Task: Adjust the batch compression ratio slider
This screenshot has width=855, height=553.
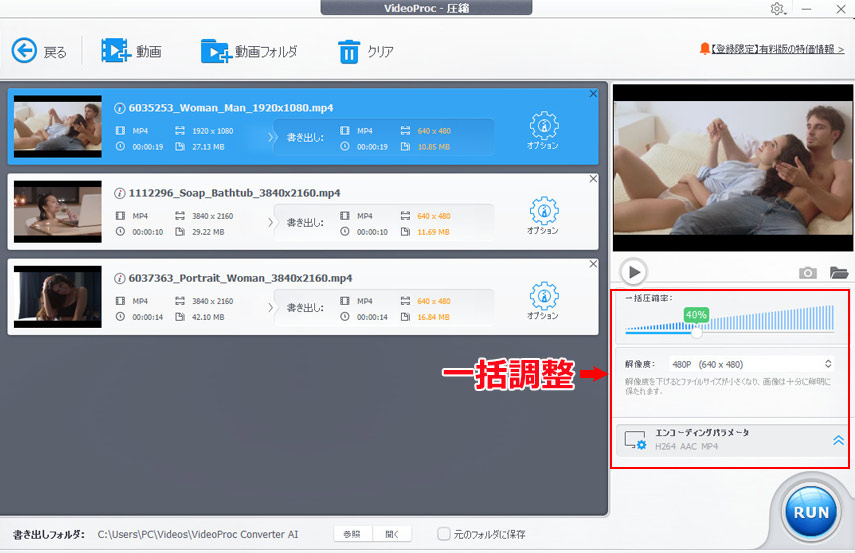Action: coord(697,332)
